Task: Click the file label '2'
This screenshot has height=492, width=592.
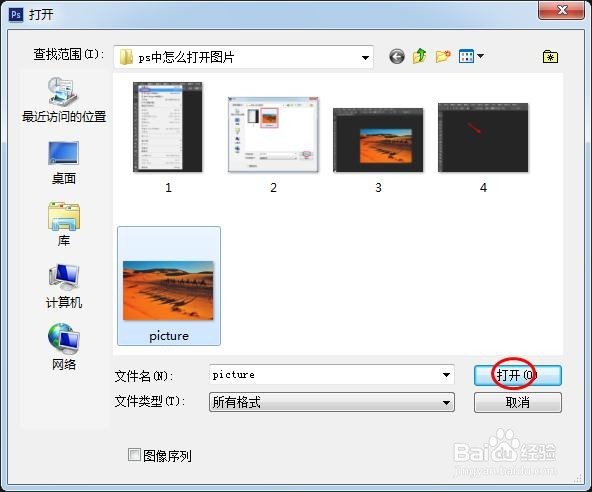Action: coord(273,187)
